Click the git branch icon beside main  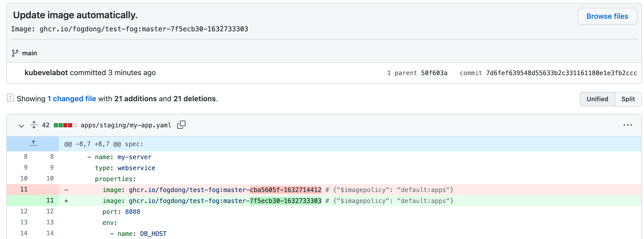click(15, 53)
